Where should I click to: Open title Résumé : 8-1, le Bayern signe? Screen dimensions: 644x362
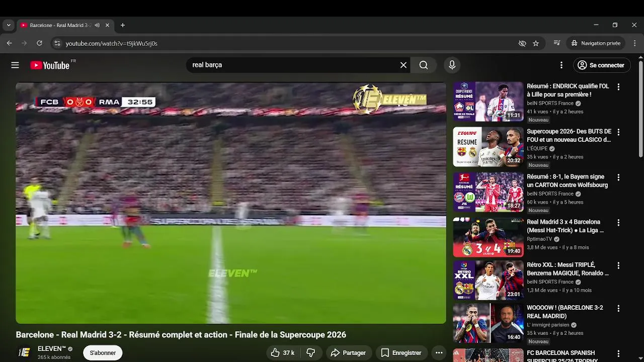pos(568,181)
